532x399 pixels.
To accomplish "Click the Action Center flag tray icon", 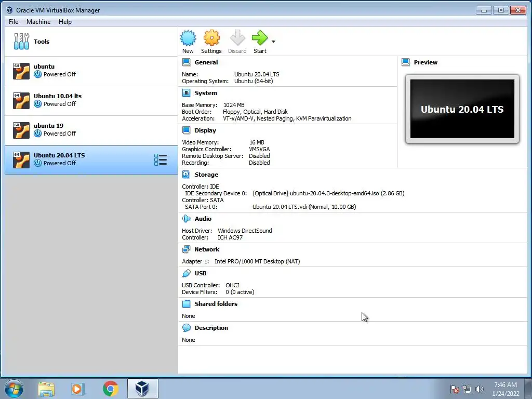I will [x=454, y=389].
